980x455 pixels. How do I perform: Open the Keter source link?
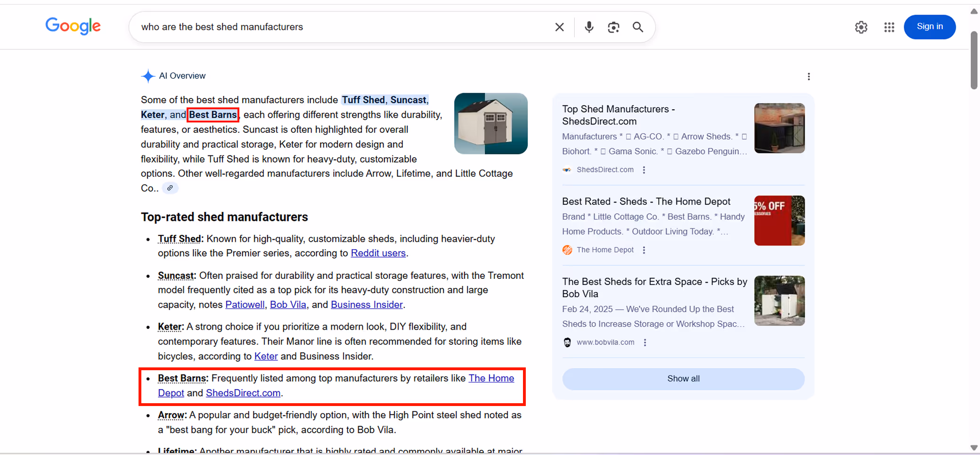266,356
